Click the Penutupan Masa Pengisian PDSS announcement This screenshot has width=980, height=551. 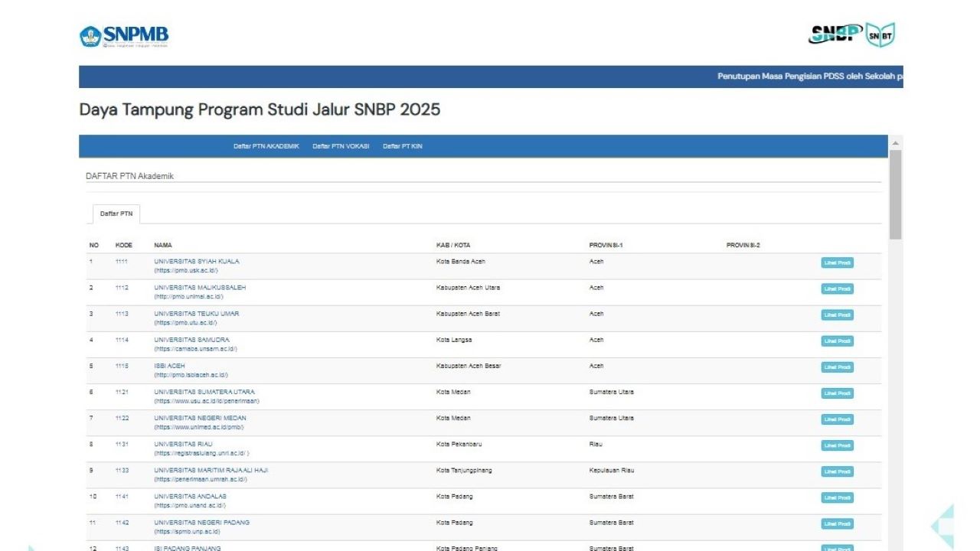[x=810, y=77]
